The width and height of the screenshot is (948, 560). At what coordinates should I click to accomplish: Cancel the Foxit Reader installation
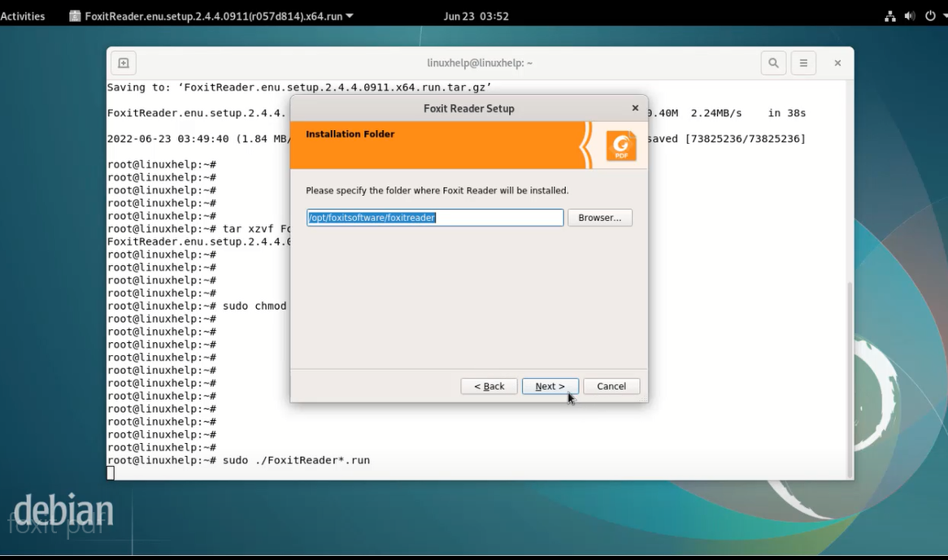pos(611,386)
